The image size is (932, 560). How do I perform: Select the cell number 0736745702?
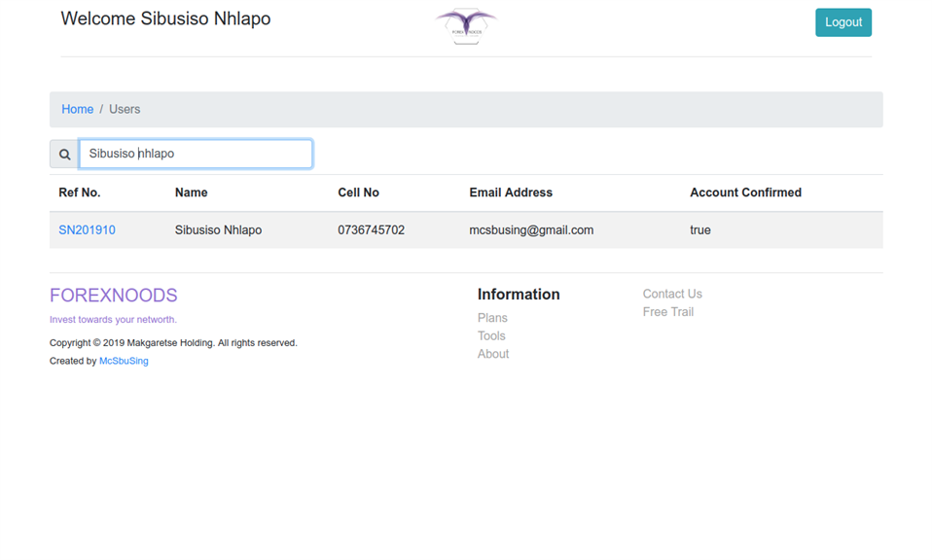pyautogui.click(x=371, y=230)
